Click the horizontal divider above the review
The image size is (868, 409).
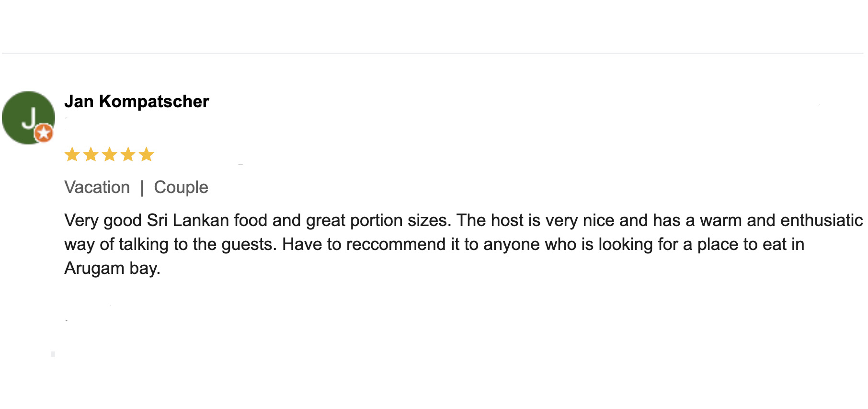point(433,54)
